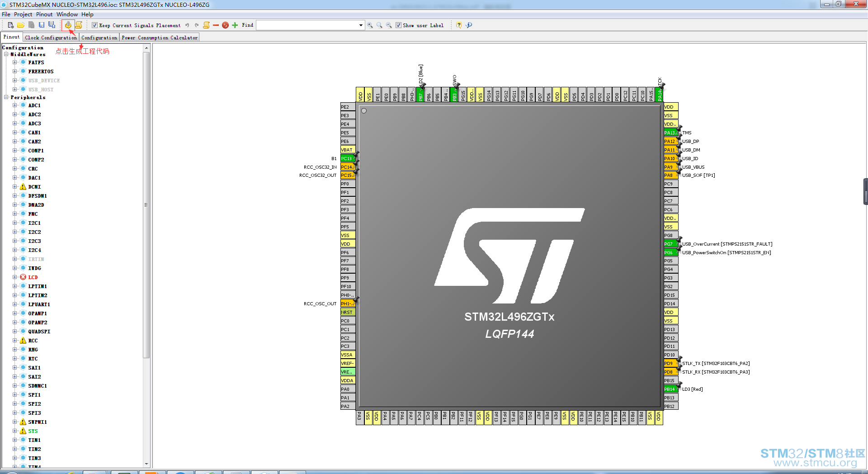Click the SYS warning icon in tree
This screenshot has width=868, height=474.
23,431
